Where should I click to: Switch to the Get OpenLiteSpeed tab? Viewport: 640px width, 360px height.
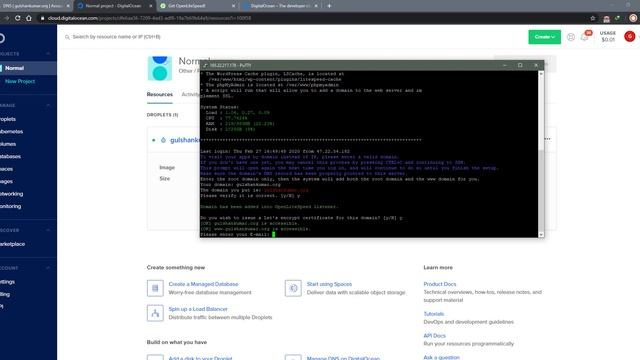coord(198,6)
